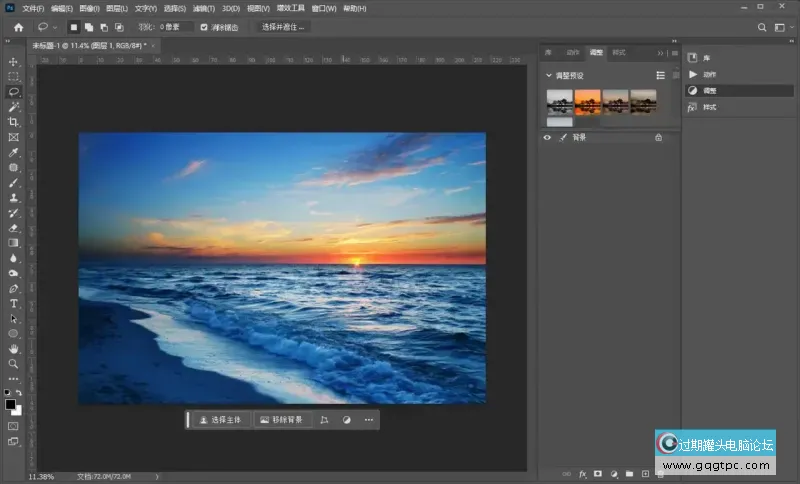Open the search magnifier at top right
Image resolution: width=800 pixels, height=484 pixels.
click(762, 28)
